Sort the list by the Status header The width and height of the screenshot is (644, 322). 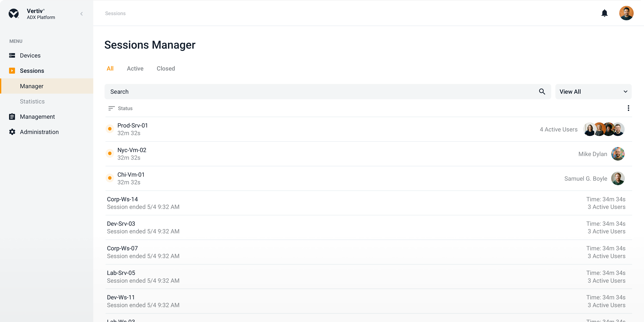pyautogui.click(x=125, y=108)
